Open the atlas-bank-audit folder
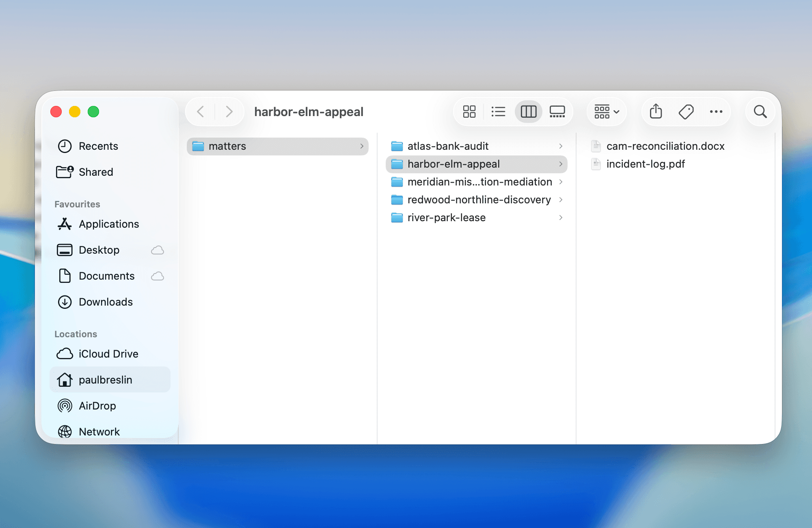 (x=448, y=146)
